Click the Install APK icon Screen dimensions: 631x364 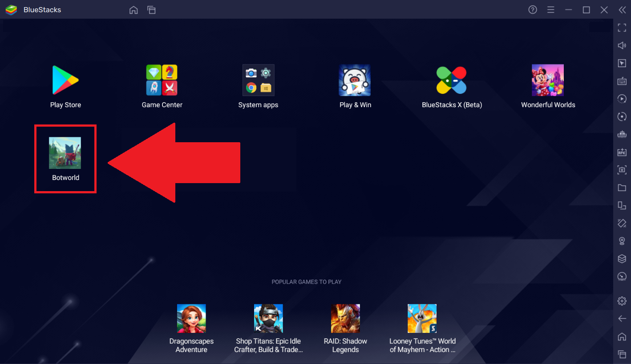(622, 152)
